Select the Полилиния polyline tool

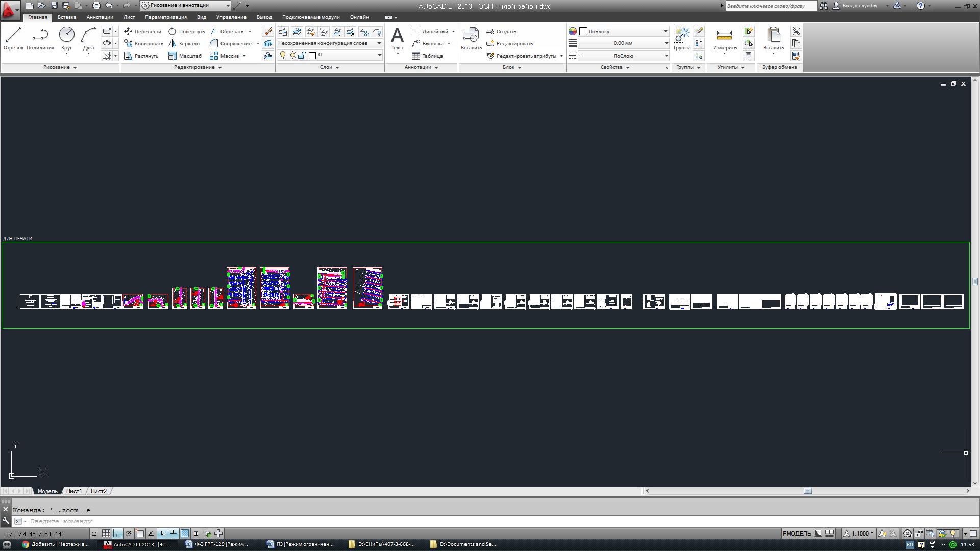[40, 39]
